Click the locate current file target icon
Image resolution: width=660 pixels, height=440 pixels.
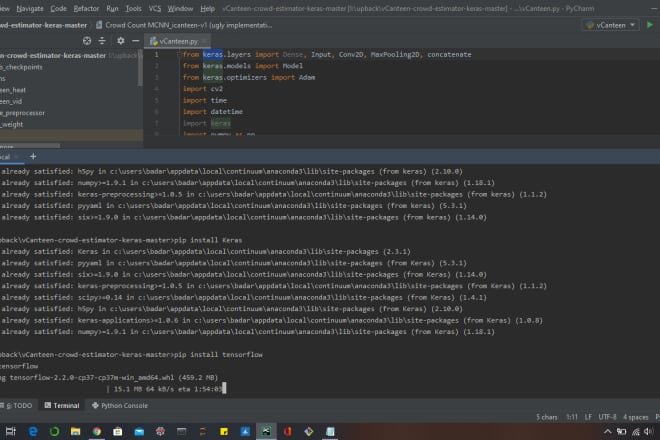coord(87,41)
